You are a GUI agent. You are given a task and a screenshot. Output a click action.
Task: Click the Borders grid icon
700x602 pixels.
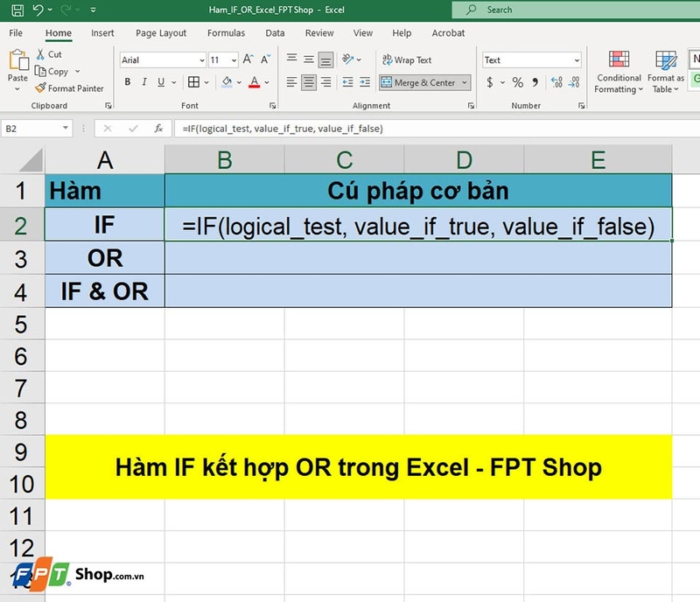click(x=193, y=81)
